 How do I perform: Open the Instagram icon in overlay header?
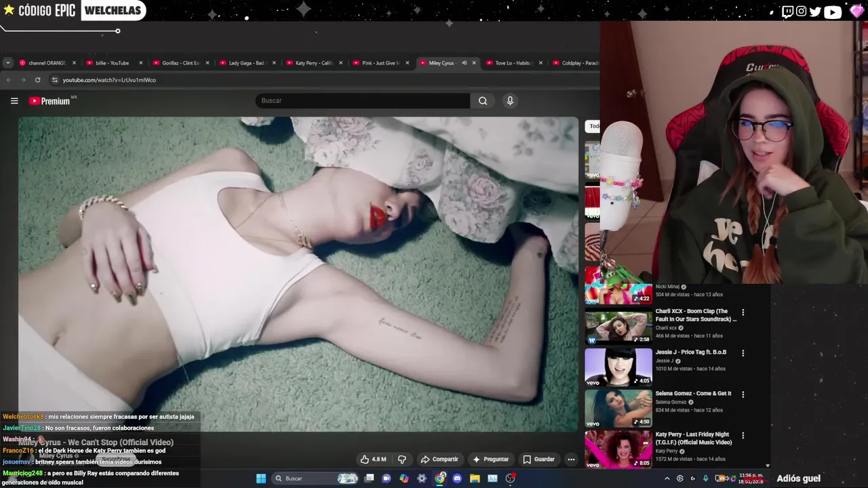tap(802, 11)
